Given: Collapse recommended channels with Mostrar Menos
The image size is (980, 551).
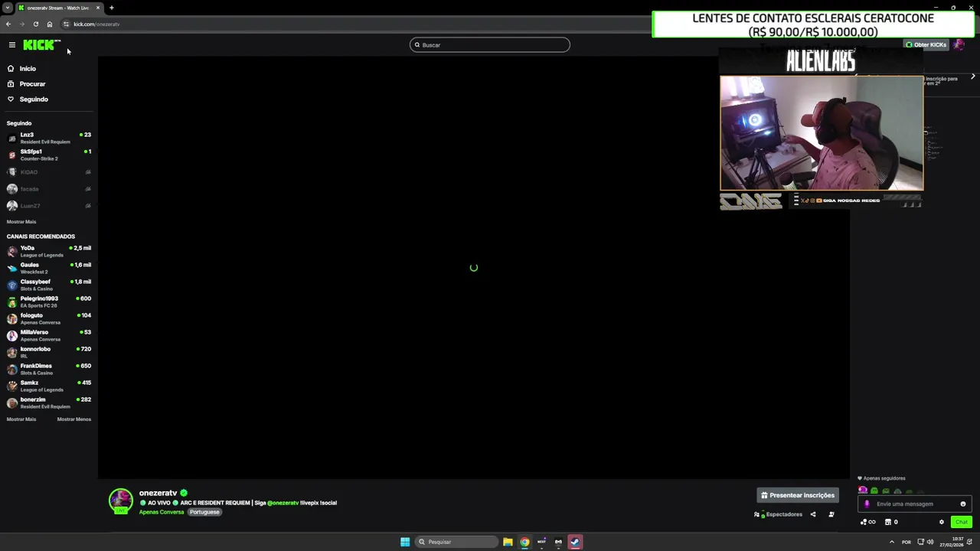Looking at the screenshot, I should point(74,419).
